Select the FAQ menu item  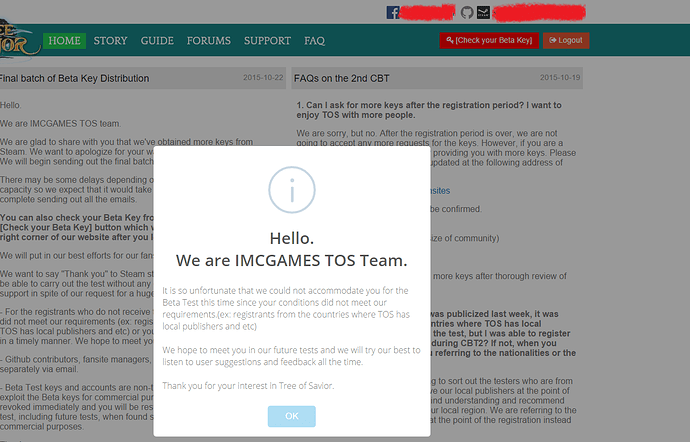pyautogui.click(x=314, y=41)
